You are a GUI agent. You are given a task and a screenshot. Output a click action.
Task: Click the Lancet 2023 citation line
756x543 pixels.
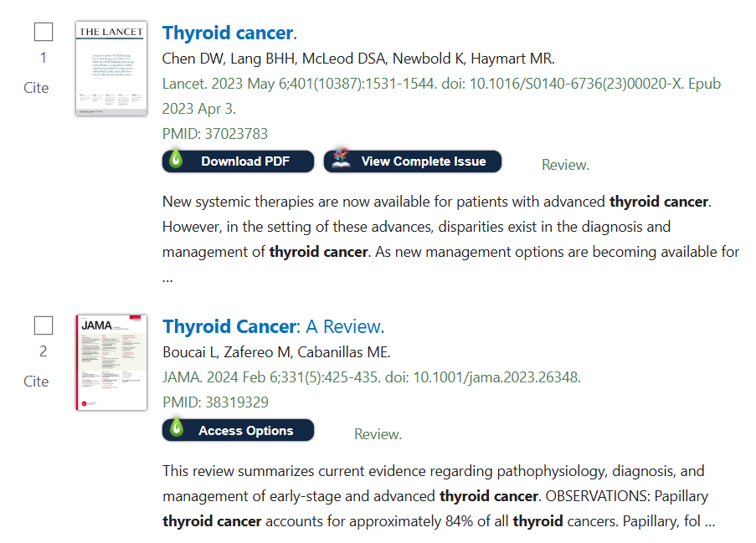[442, 96]
